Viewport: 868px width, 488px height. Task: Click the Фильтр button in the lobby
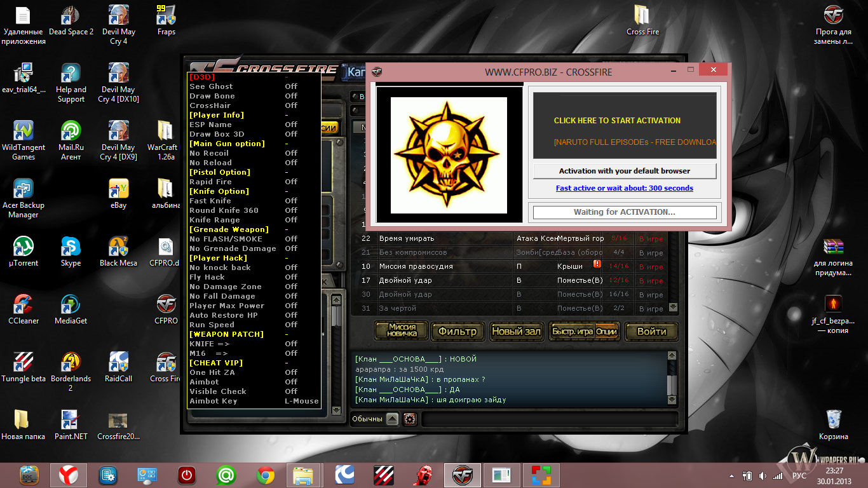[x=457, y=331]
